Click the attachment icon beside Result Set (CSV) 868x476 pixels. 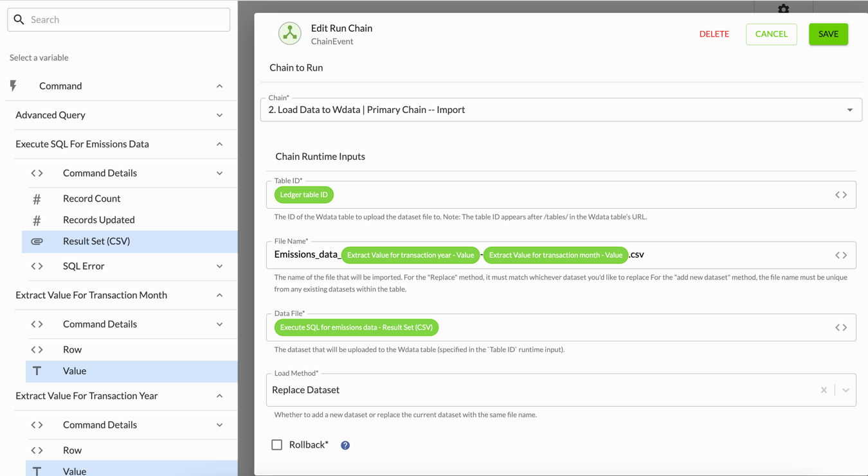point(37,242)
